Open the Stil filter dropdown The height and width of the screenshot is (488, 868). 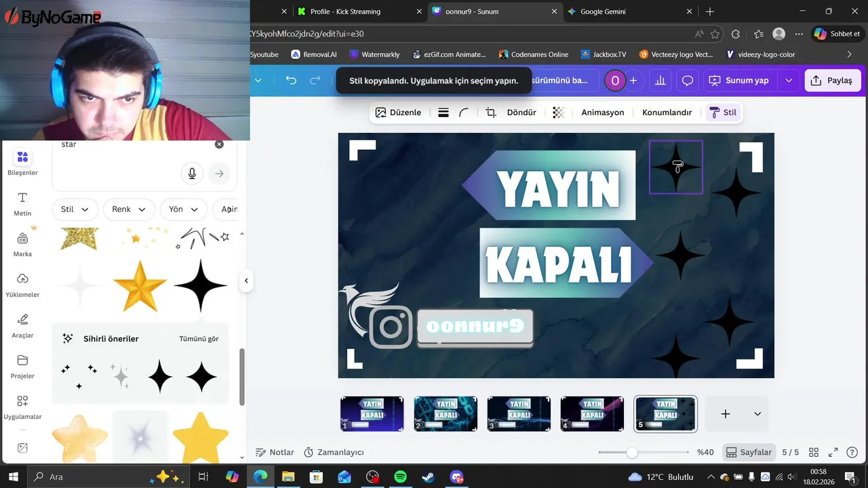coord(75,209)
